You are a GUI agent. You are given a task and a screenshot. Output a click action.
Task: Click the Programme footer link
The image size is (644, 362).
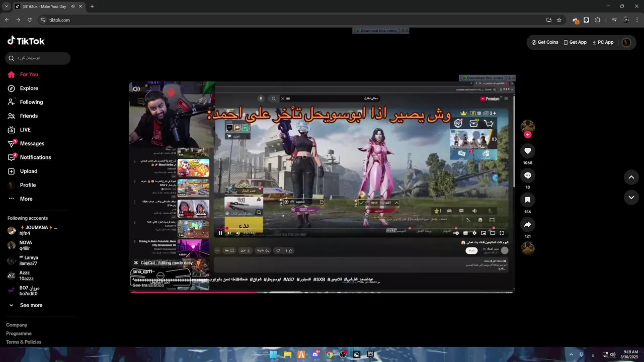[x=19, y=334]
